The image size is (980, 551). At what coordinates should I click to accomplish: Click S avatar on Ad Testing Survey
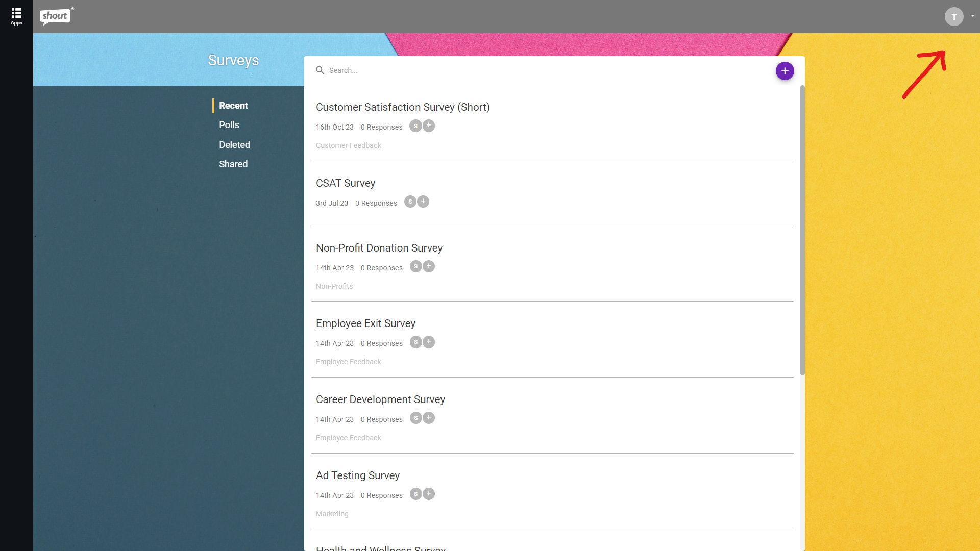(416, 494)
